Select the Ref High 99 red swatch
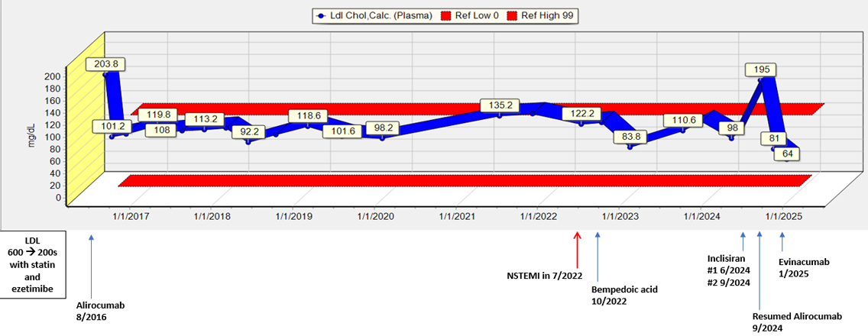Image resolution: width=868 pixels, height=336 pixels. (511, 15)
